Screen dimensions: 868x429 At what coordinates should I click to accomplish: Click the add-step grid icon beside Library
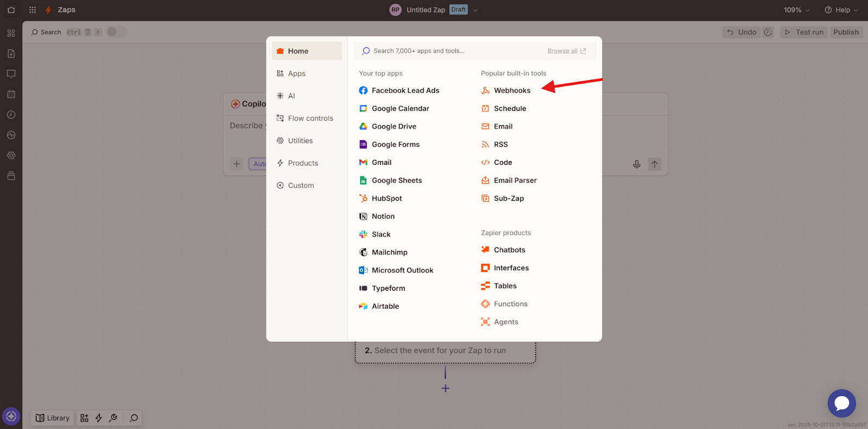pyautogui.click(x=84, y=418)
